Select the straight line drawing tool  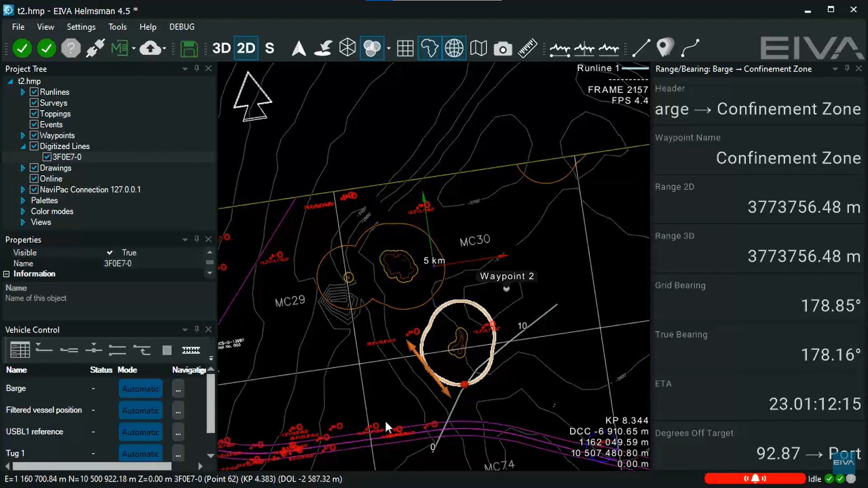(641, 48)
